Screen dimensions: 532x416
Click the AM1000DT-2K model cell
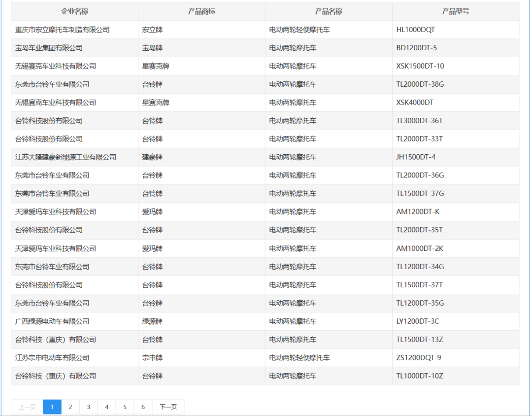tap(420, 248)
